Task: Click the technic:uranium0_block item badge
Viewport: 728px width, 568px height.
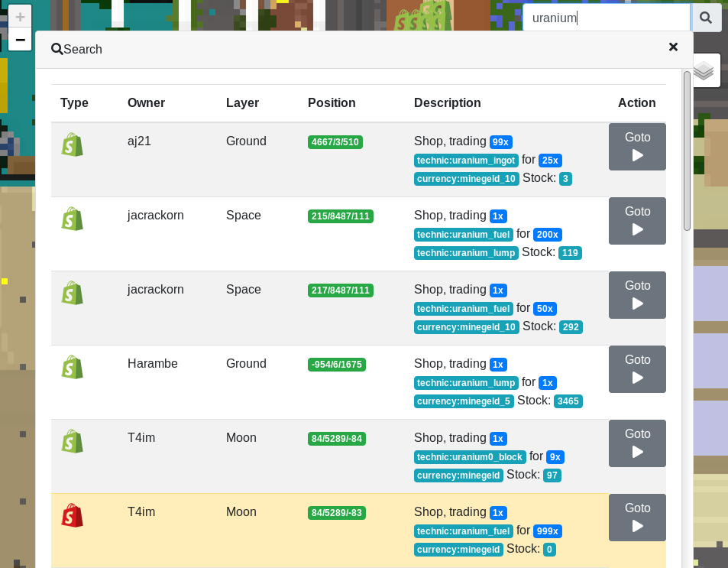Action: pyautogui.click(x=470, y=457)
